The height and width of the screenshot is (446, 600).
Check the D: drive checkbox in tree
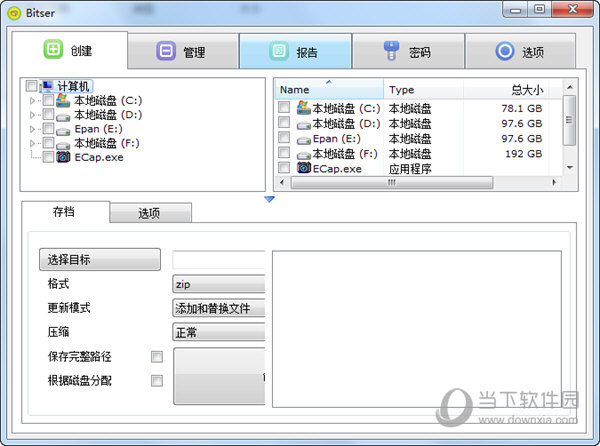tap(48, 114)
